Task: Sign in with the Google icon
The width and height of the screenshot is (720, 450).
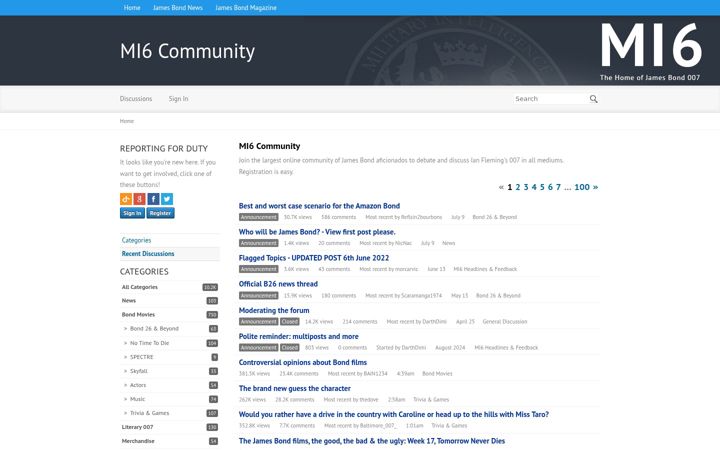Action: point(140,199)
